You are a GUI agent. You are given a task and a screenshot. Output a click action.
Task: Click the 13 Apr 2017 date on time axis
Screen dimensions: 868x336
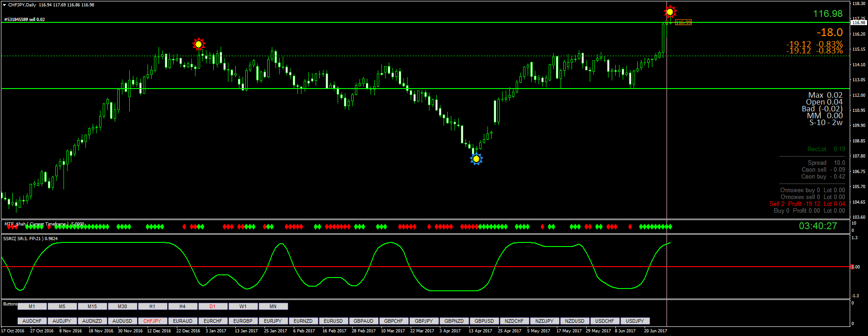(480, 331)
